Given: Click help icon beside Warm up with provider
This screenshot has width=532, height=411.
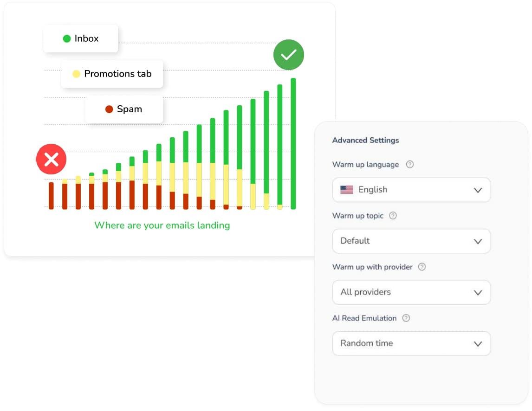Looking at the screenshot, I should pos(422,267).
